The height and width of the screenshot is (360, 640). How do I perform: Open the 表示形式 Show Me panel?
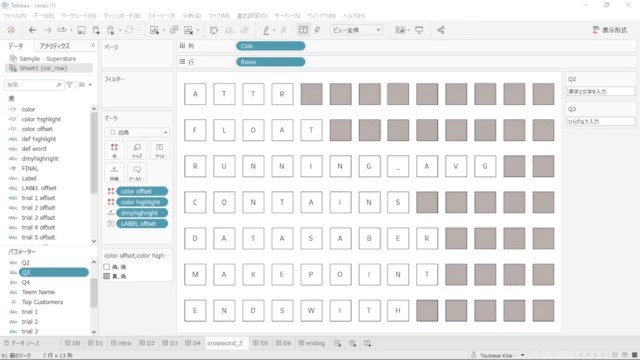pyautogui.click(x=610, y=30)
